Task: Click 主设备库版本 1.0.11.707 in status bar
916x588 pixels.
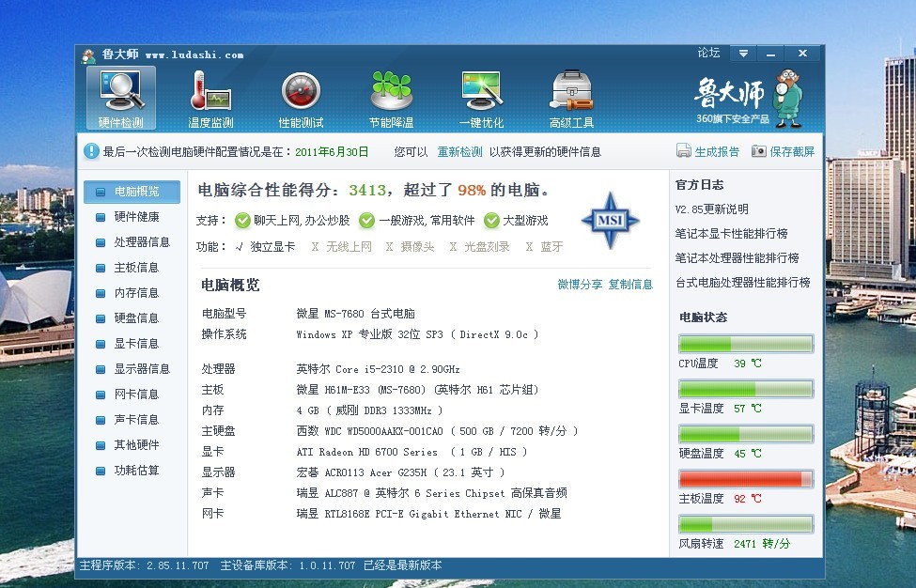Action: click(287, 565)
